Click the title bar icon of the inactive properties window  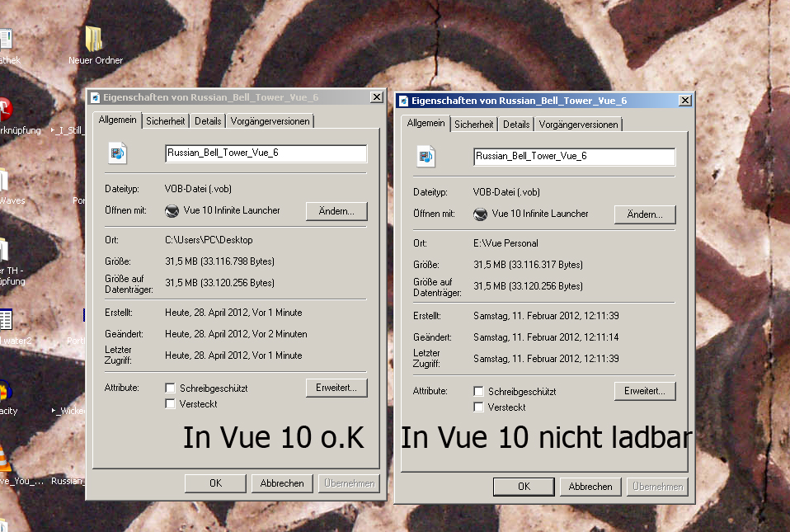tap(95, 97)
